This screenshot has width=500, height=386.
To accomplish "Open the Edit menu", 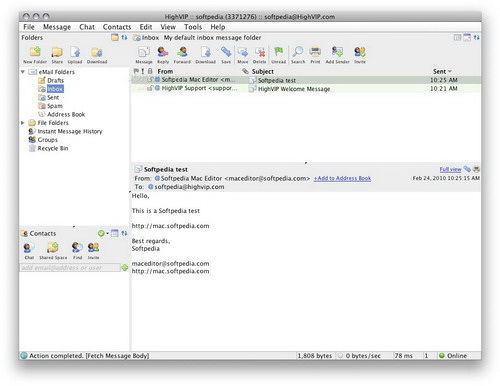I will [146, 27].
